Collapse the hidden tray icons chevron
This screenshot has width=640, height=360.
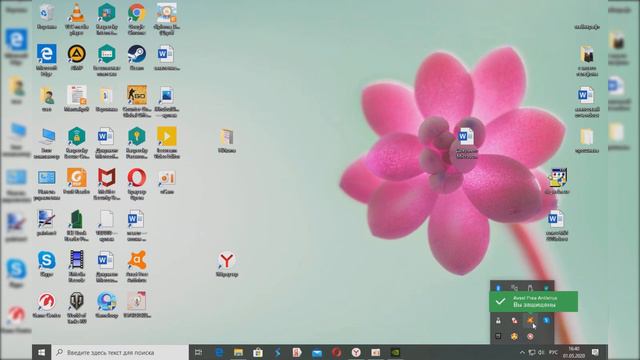[x=522, y=352]
